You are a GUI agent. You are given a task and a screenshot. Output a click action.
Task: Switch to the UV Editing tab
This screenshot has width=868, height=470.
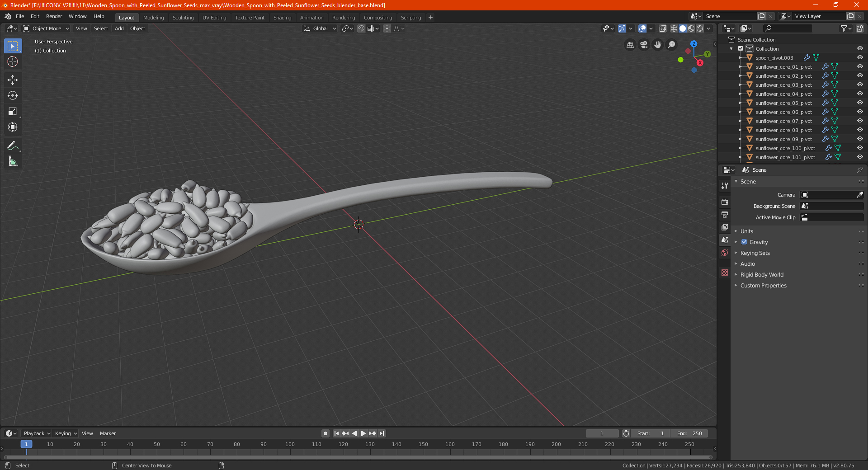click(214, 18)
